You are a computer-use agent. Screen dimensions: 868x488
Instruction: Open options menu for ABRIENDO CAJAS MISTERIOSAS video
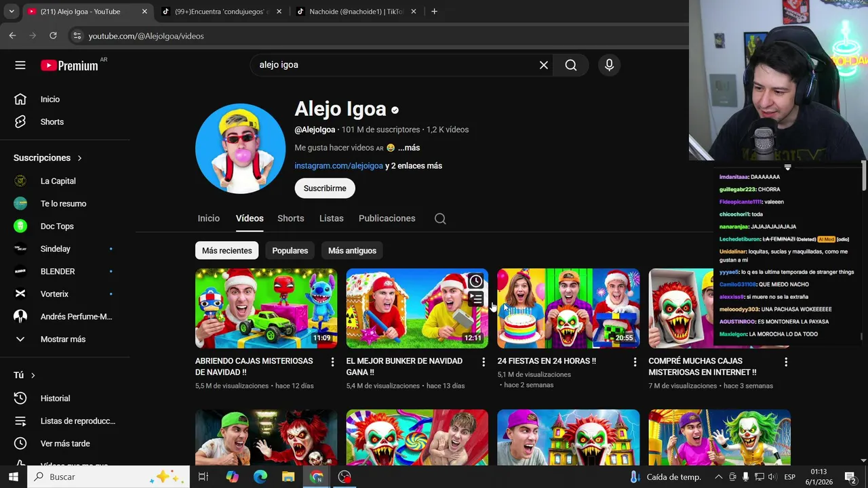(332, 363)
